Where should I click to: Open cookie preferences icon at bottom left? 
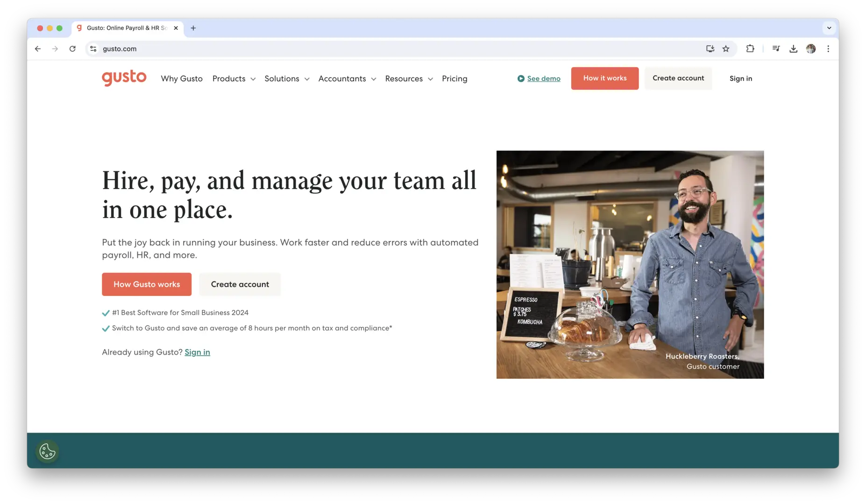(47, 451)
